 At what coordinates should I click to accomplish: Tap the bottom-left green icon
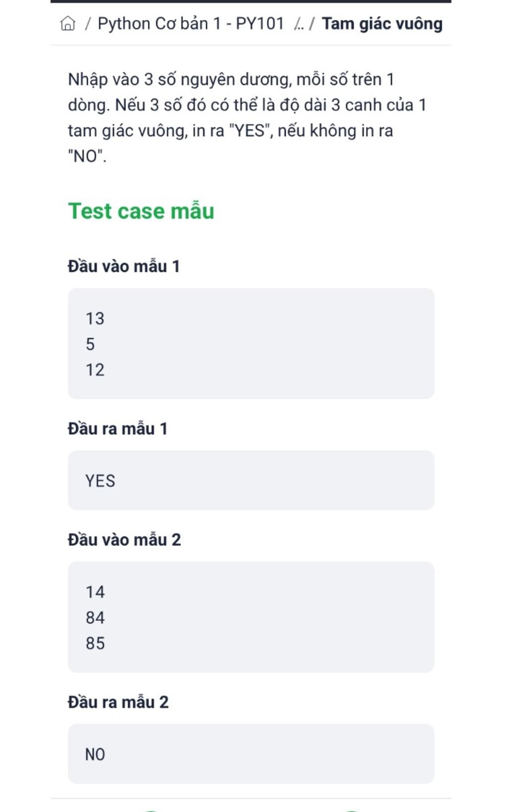[151, 810]
